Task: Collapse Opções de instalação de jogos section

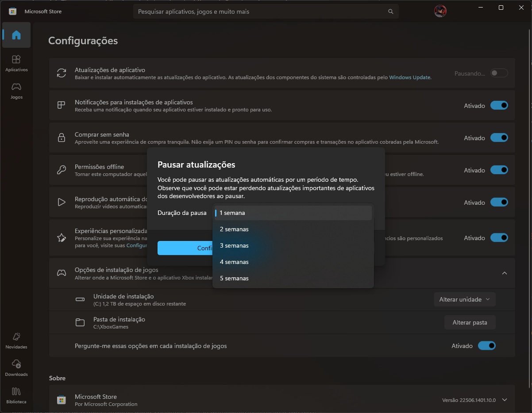Action: (x=504, y=273)
